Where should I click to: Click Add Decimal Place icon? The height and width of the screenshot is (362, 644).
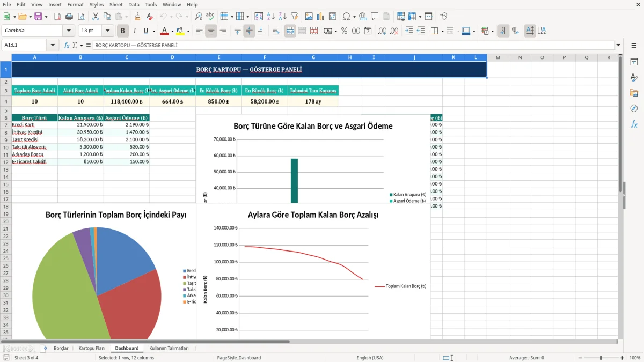click(x=382, y=31)
